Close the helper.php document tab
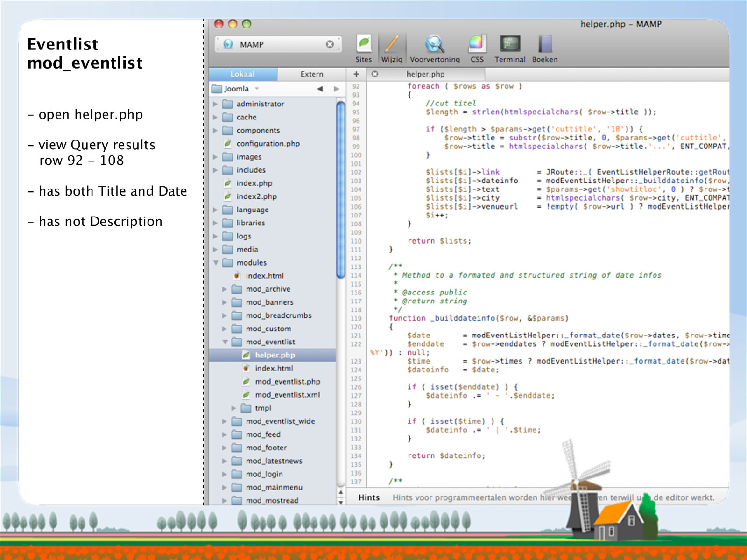The height and width of the screenshot is (560, 747). 374,74
